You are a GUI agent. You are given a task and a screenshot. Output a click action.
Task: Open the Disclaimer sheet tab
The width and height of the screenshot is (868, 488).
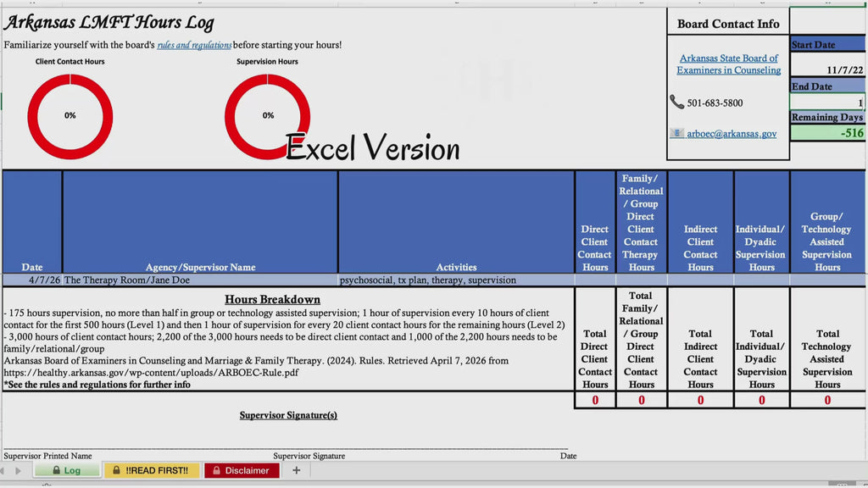pyautogui.click(x=241, y=470)
